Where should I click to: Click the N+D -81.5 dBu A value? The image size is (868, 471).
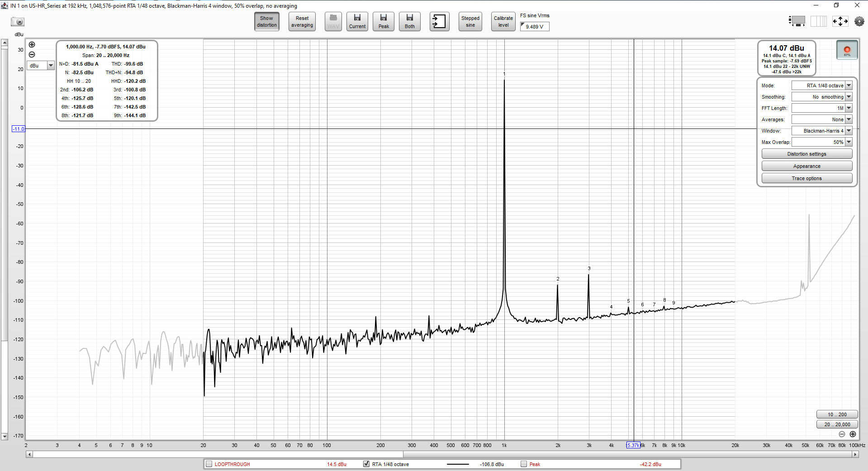click(x=85, y=64)
